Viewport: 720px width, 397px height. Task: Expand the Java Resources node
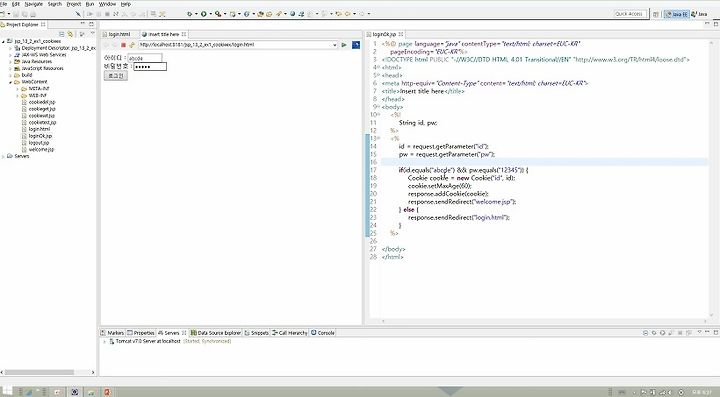click(x=11, y=62)
